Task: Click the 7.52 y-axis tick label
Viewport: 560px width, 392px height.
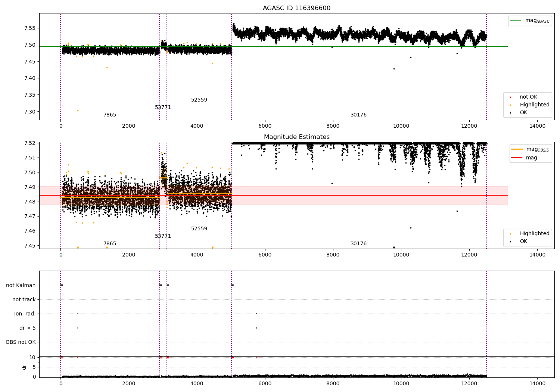Action: tap(30, 143)
